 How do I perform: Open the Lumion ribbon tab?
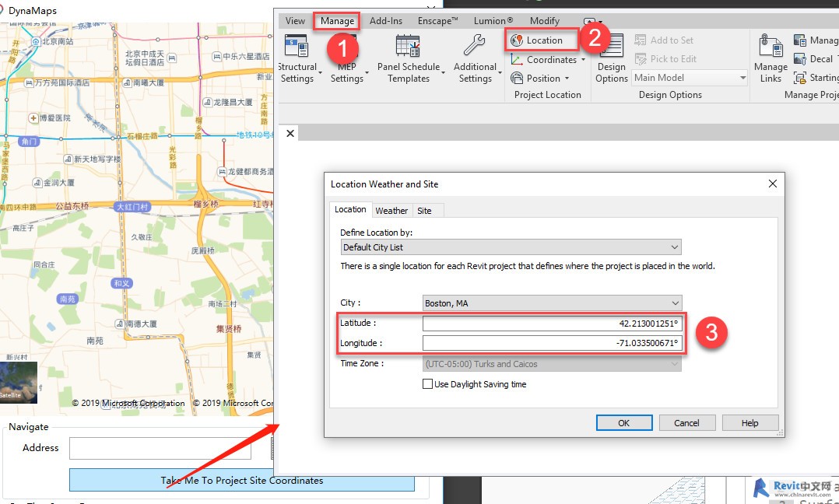coord(493,21)
